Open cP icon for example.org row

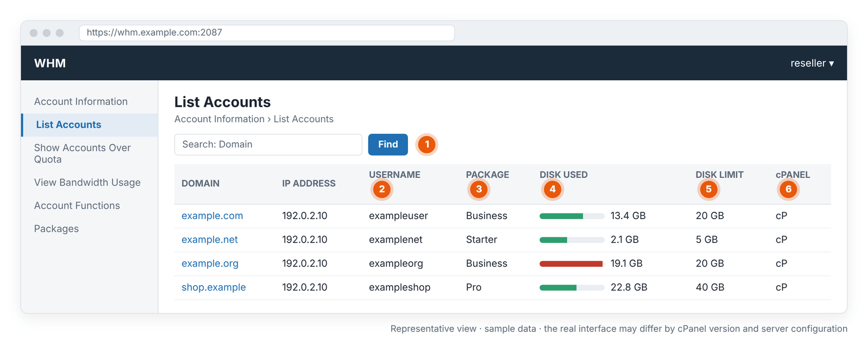pyautogui.click(x=781, y=263)
